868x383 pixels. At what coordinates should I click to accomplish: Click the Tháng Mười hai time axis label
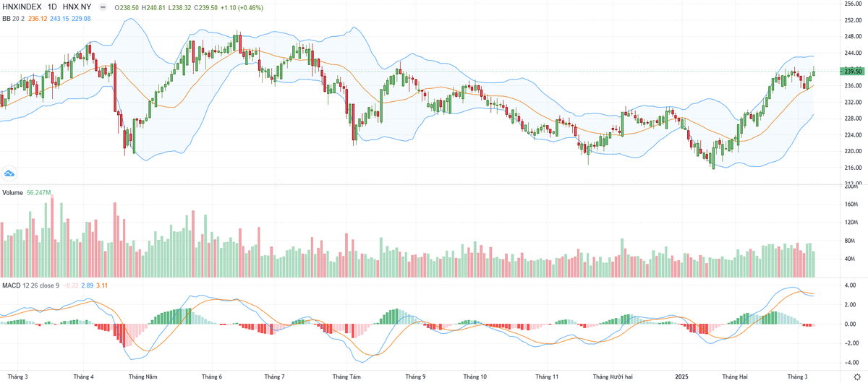coord(613,376)
